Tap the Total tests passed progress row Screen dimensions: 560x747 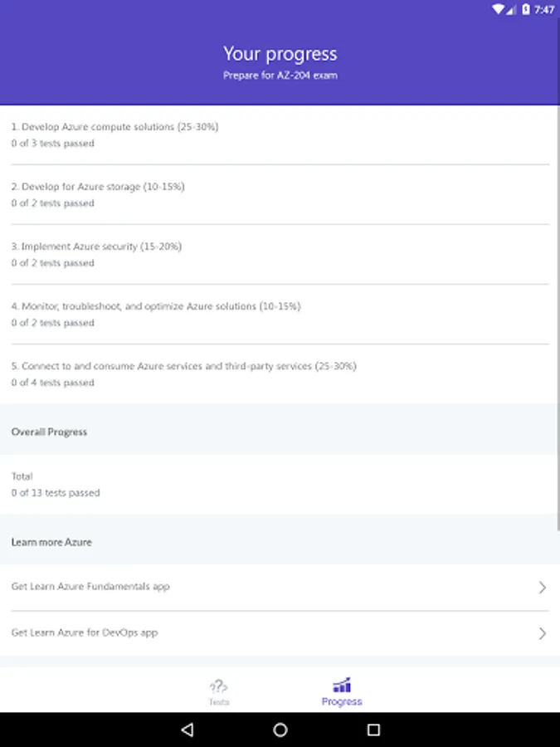click(280, 484)
